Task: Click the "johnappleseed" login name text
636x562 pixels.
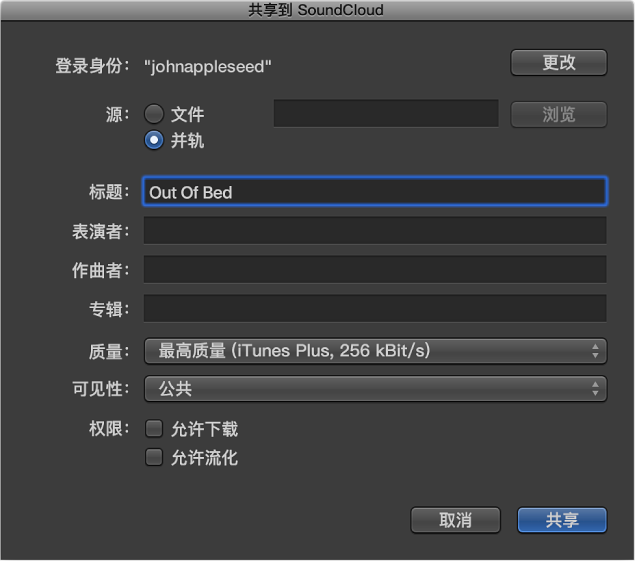Action: pos(208,66)
